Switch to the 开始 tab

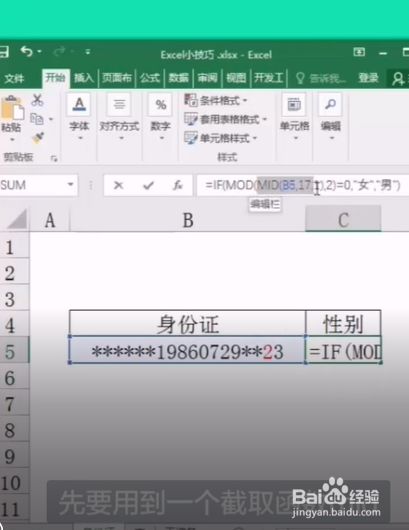point(55,78)
